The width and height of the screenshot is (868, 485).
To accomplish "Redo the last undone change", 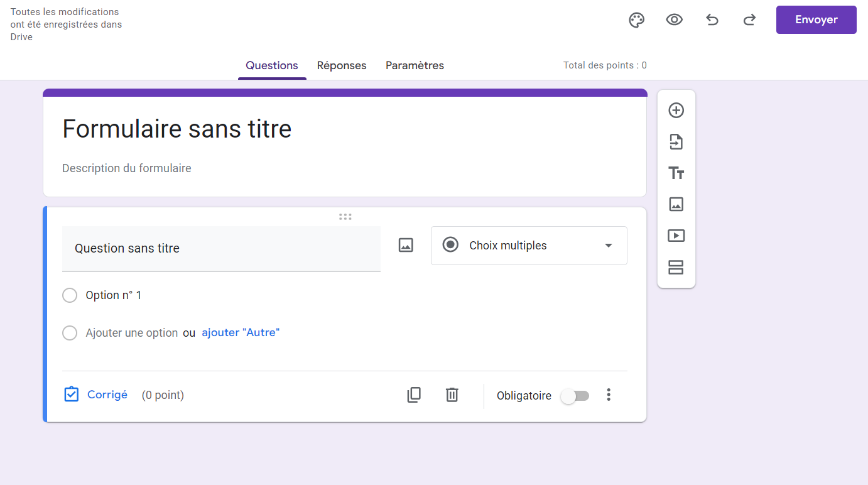I will 749,20.
